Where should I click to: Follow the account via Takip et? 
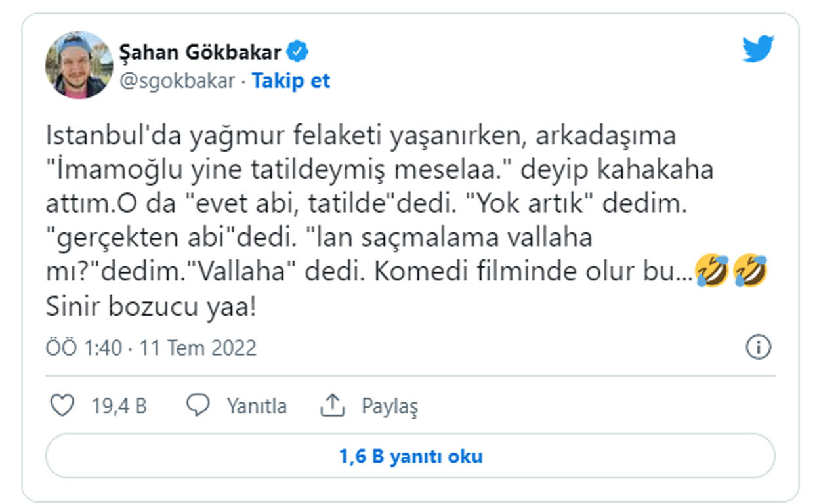(x=291, y=81)
